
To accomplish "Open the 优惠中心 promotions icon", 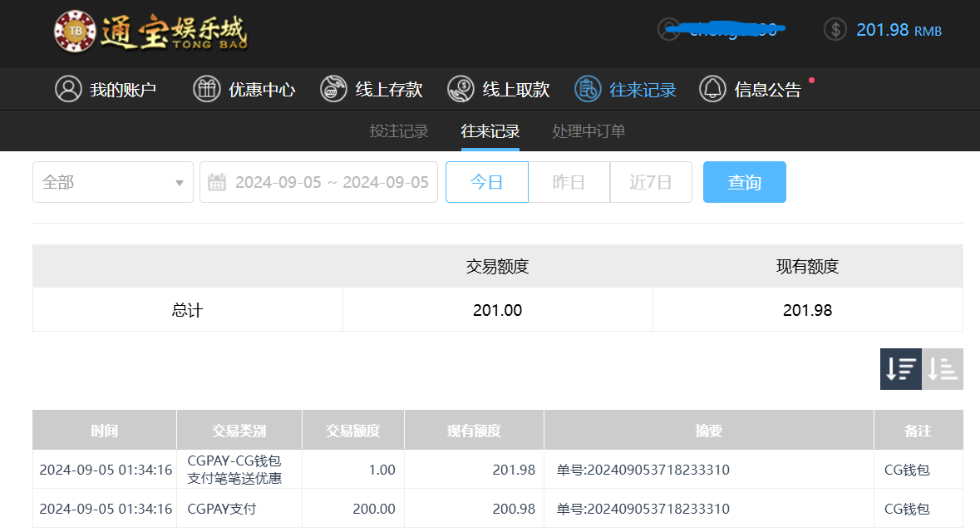I will pos(206,89).
